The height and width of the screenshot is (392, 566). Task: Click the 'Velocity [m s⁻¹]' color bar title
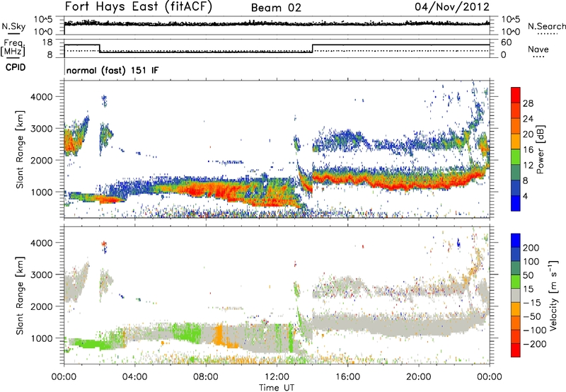coord(553,295)
